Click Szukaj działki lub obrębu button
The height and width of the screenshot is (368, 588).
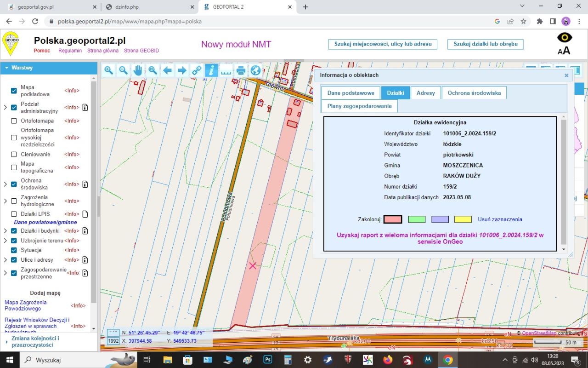[x=485, y=44]
